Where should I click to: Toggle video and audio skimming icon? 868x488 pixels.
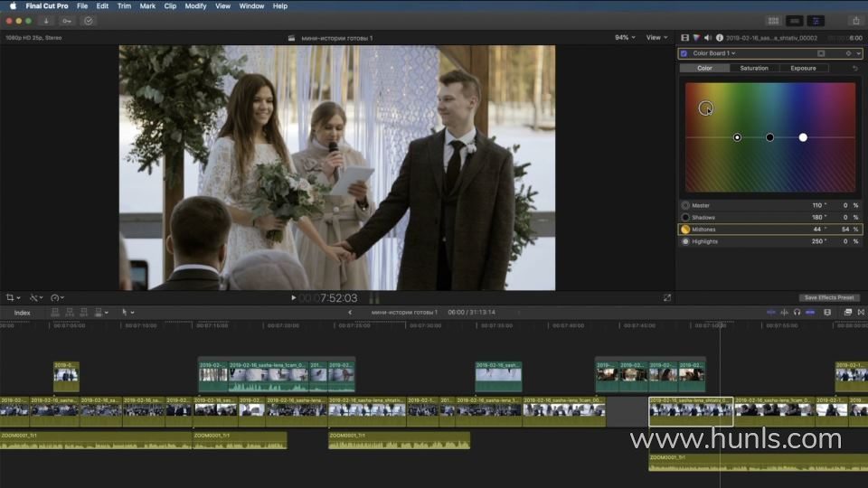point(771,313)
